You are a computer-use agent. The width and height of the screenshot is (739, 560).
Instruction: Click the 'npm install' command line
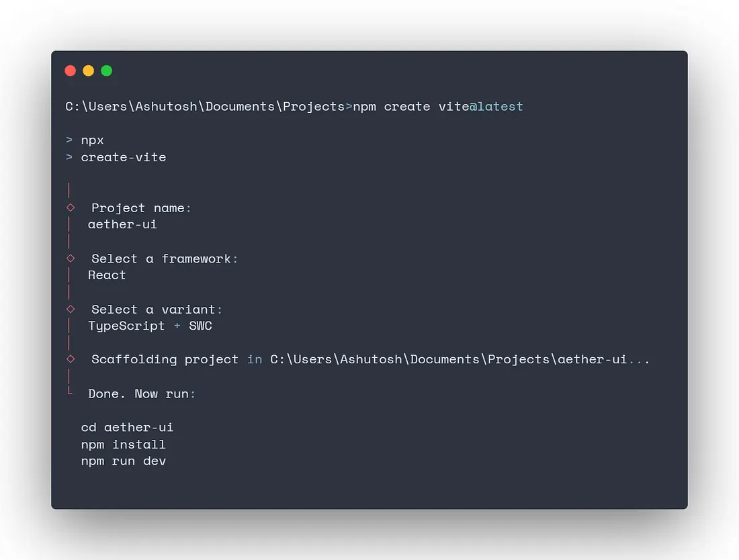click(x=123, y=445)
